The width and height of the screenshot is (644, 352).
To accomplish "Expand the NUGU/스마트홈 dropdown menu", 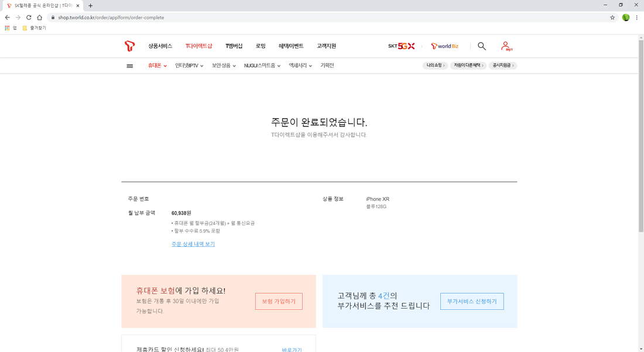I will (262, 65).
